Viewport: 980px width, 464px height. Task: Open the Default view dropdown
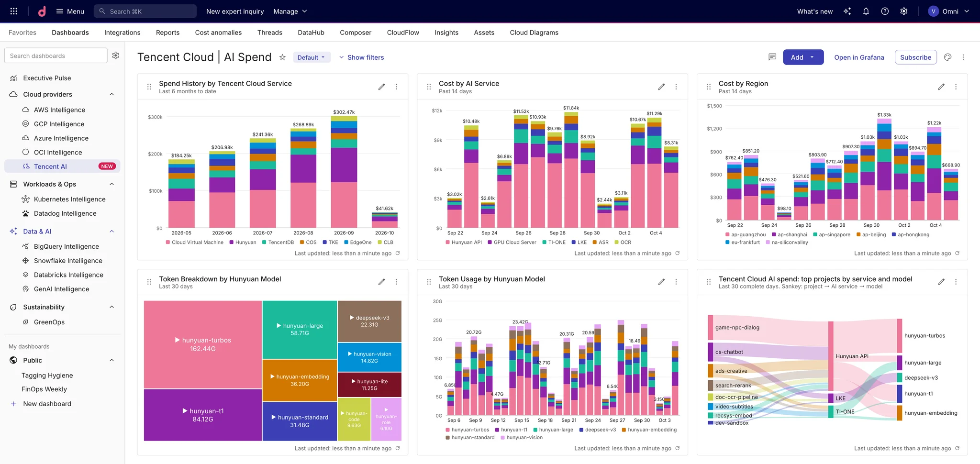pyautogui.click(x=312, y=57)
